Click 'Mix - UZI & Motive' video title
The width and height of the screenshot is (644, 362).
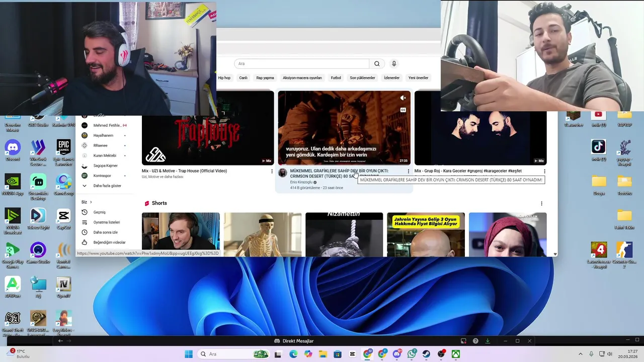(184, 171)
